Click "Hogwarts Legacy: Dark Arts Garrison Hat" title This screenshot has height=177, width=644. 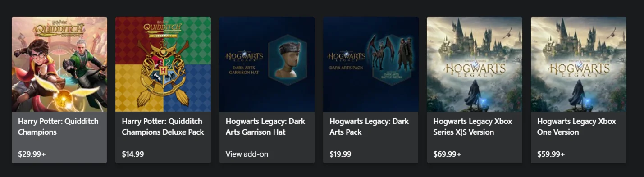tap(265, 127)
